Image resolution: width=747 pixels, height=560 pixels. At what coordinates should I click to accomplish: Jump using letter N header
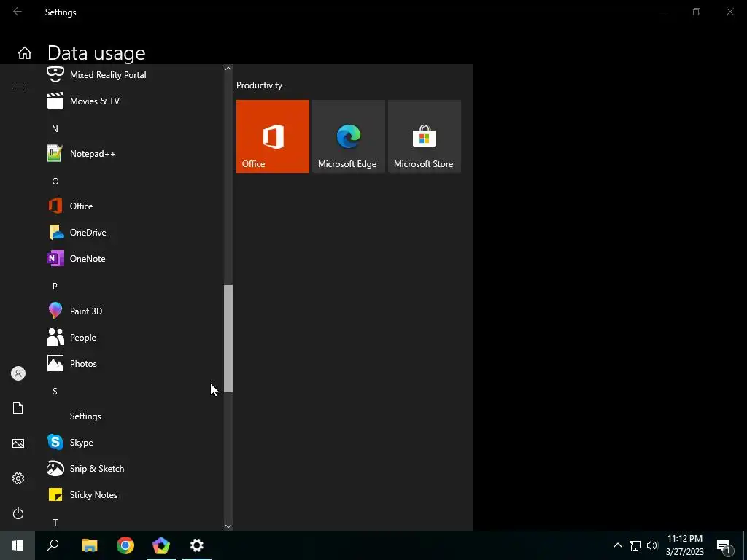[x=55, y=128]
